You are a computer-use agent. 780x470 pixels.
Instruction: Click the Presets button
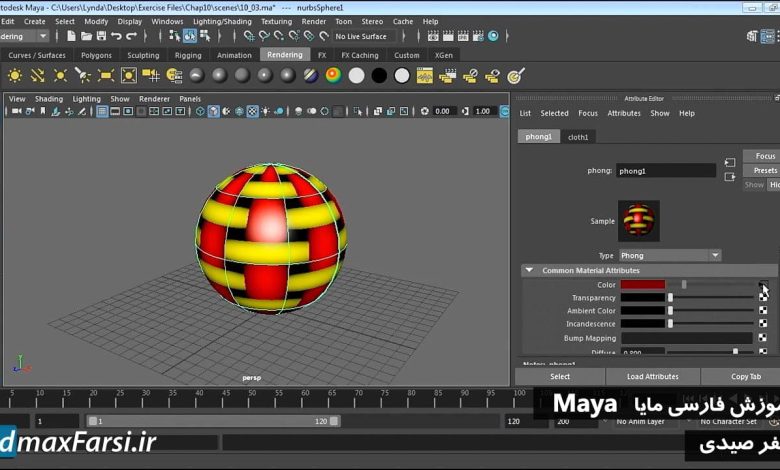[765, 171]
